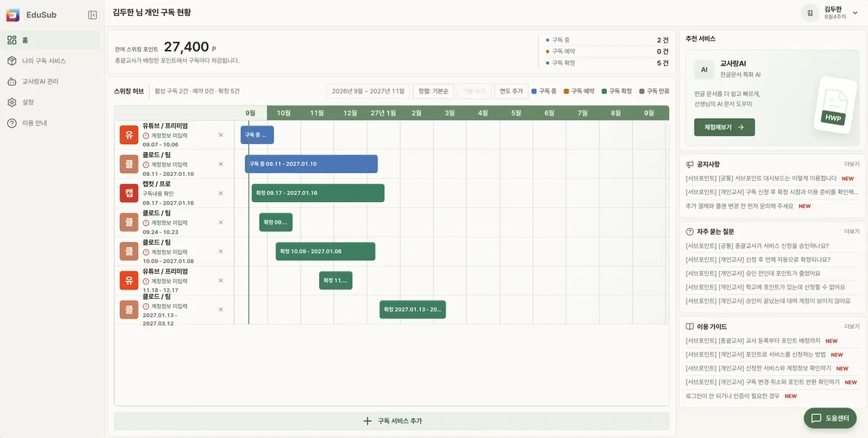Remove the 유튜브 / 프리미엄 11.18 row with X

(221, 280)
